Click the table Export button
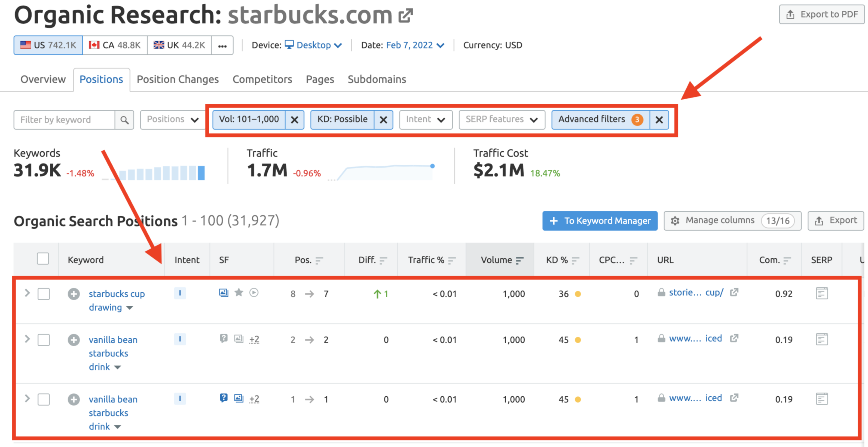 (x=835, y=221)
